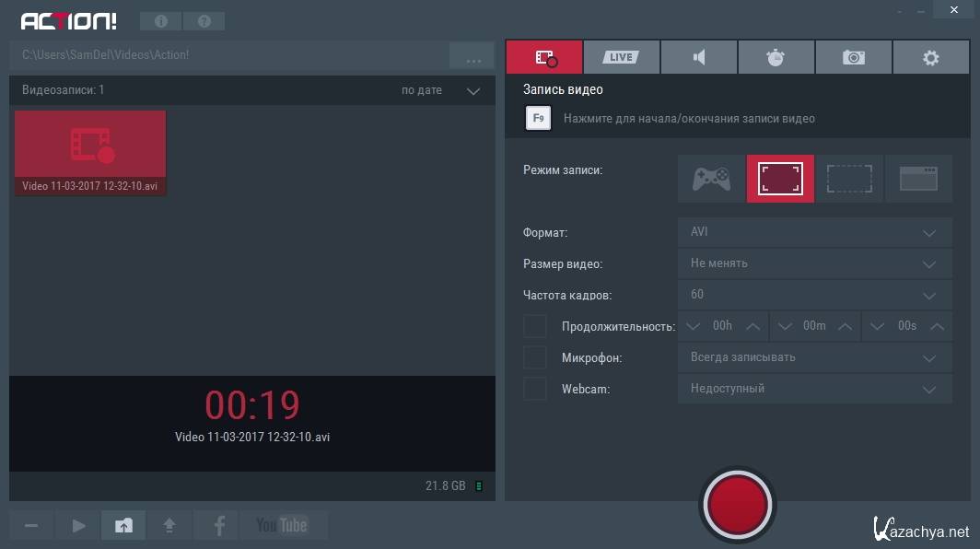980x549 pixels.
Task: Open the screenshots camera tab
Action: tap(854, 57)
